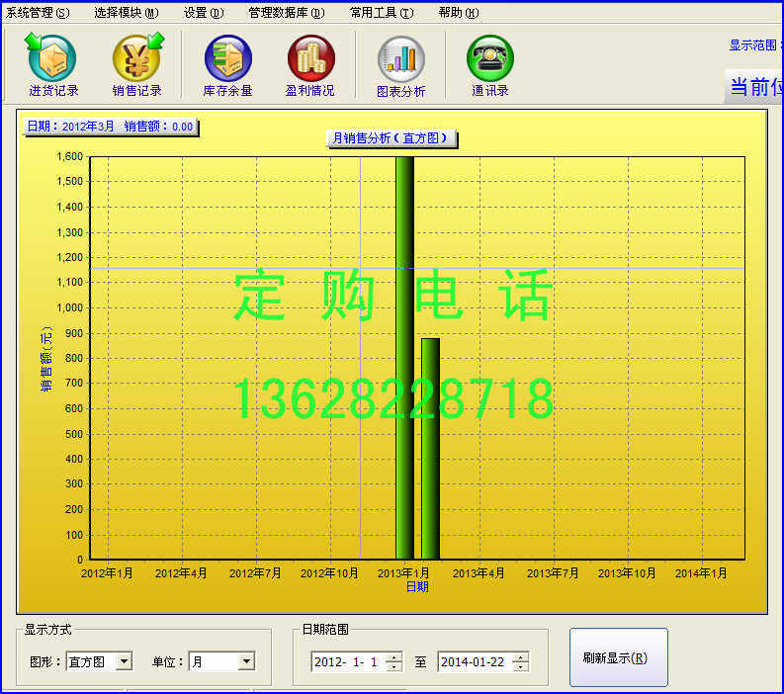Open the 设置(D) menu

[x=204, y=13]
